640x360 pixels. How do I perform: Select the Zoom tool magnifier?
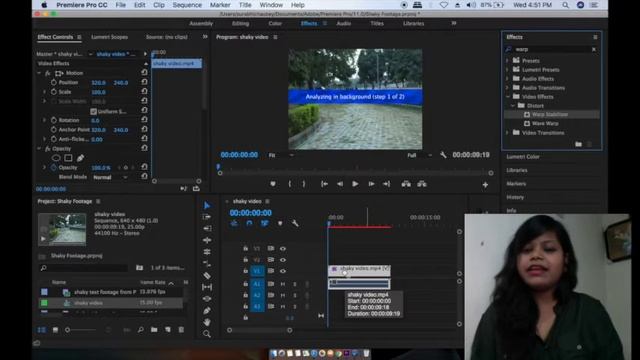pos(207,334)
